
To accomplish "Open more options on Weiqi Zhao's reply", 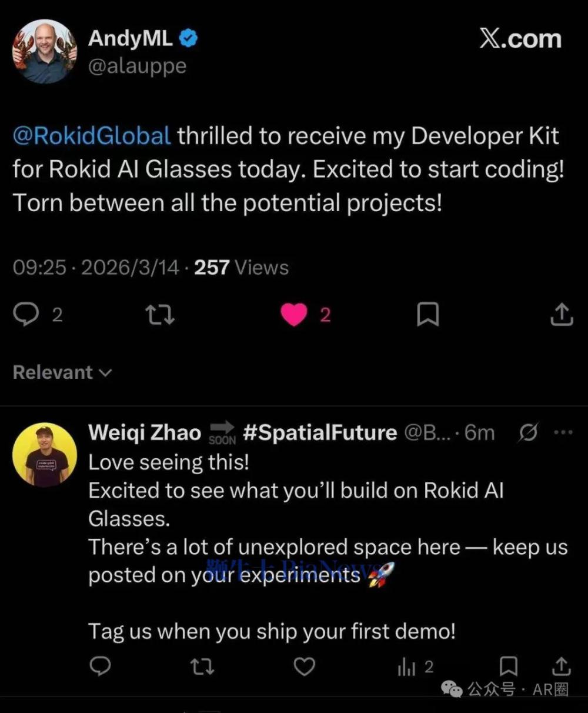I will (x=563, y=432).
